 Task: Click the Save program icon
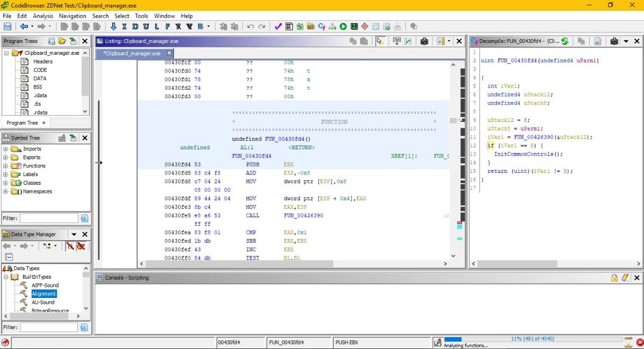click(x=8, y=26)
